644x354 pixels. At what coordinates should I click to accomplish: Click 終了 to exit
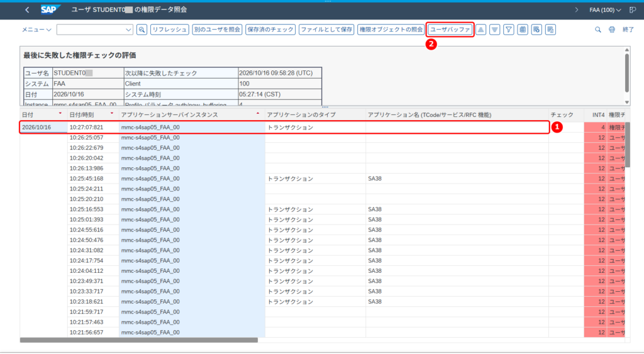point(628,30)
